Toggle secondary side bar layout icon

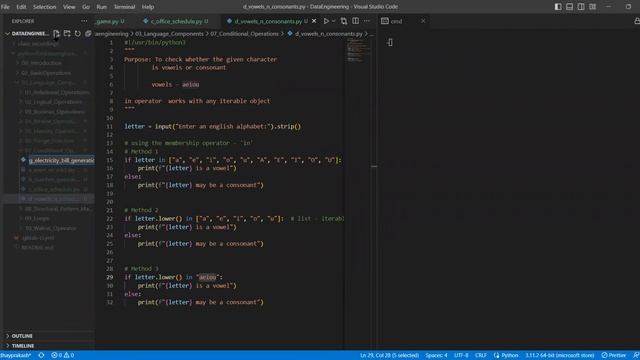point(581,7)
